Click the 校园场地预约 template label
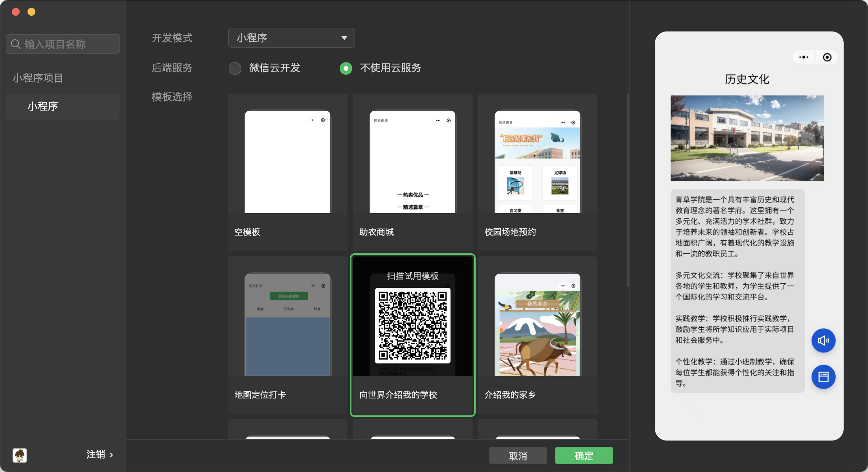868x472 pixels. click(510, 232)
